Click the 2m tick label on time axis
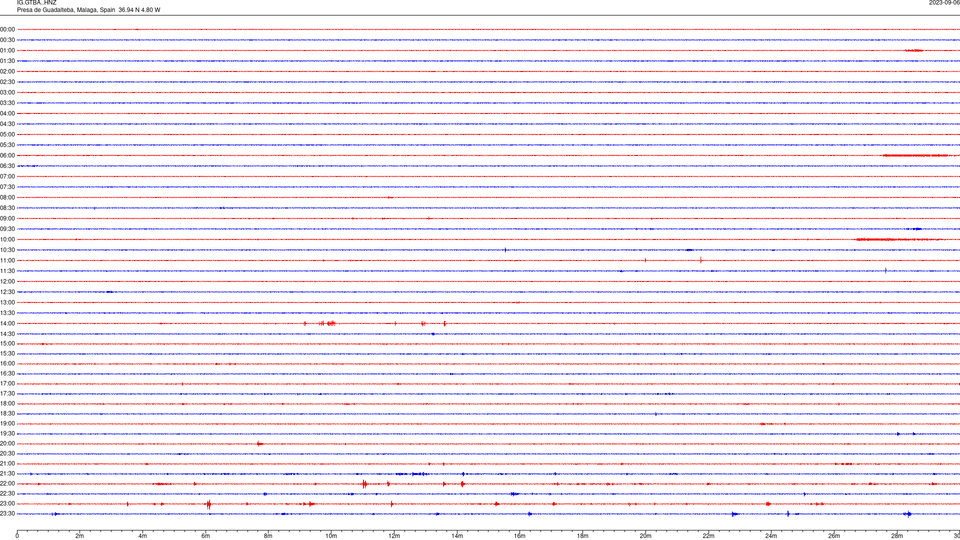This screenshot has height=540, width=960. [80, 536]
